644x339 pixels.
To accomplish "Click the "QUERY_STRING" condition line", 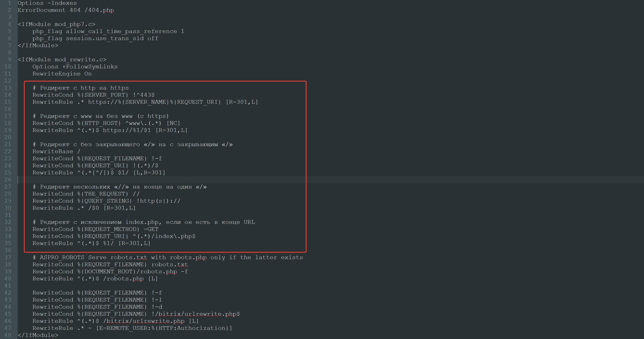I will pos(106,201).
